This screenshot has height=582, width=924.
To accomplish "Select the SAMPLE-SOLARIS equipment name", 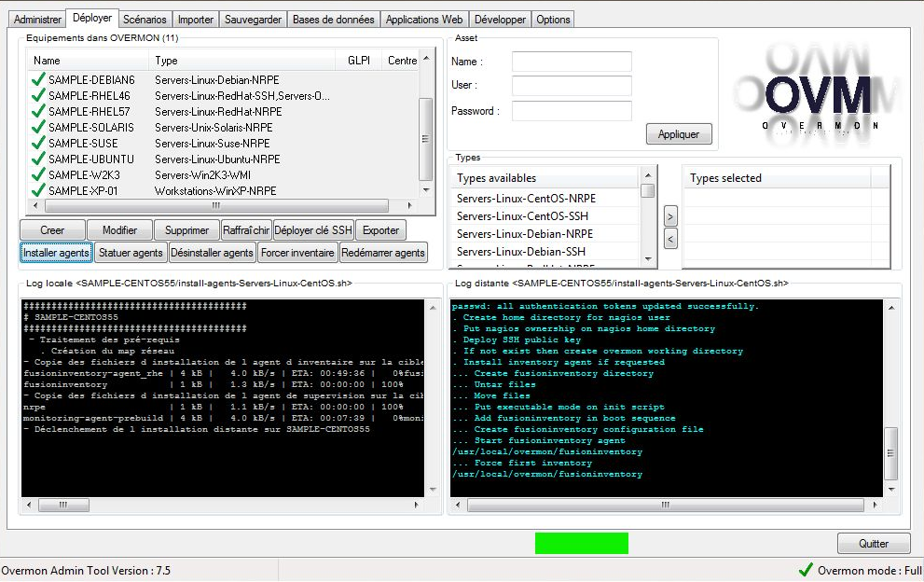I will click(91, 127).
